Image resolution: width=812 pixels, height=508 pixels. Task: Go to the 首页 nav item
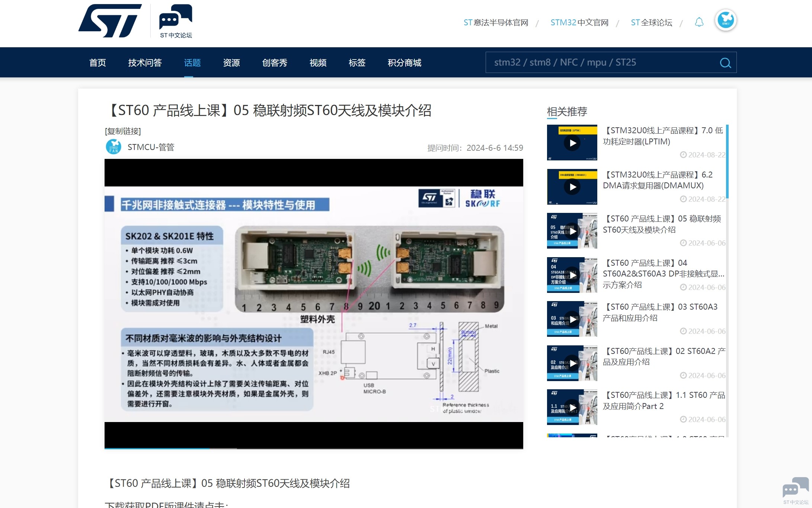(97, 63)
